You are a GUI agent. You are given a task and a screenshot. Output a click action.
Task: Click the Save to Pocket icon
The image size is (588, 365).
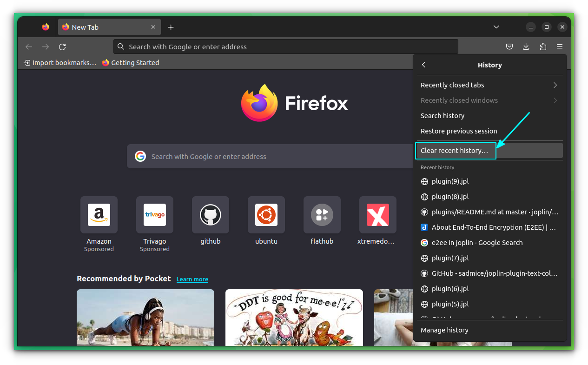509,46
